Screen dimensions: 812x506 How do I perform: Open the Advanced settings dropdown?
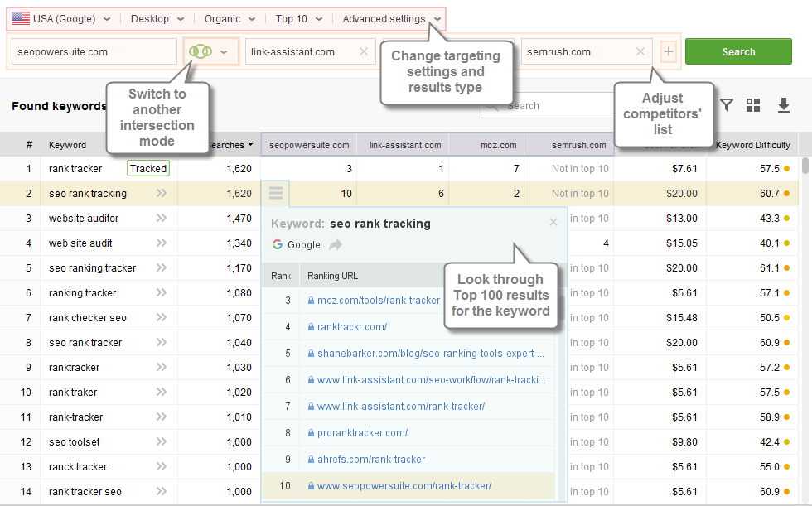pos(391,18)
